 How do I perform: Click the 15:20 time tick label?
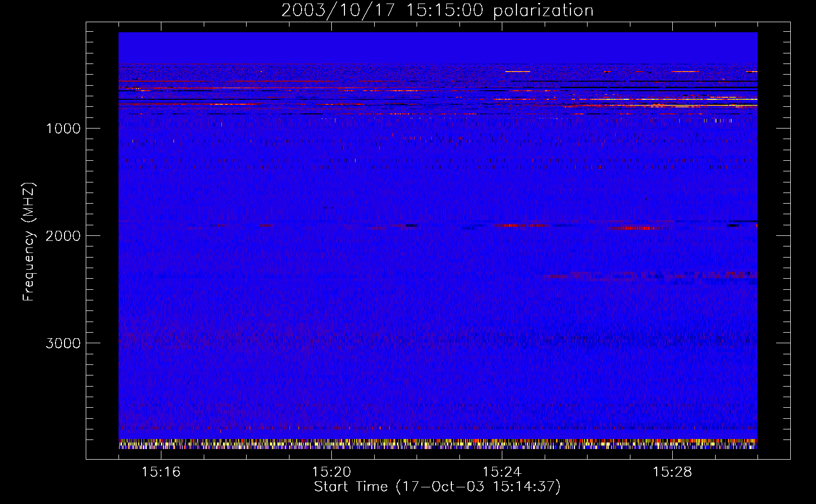(x=331, y=472)
